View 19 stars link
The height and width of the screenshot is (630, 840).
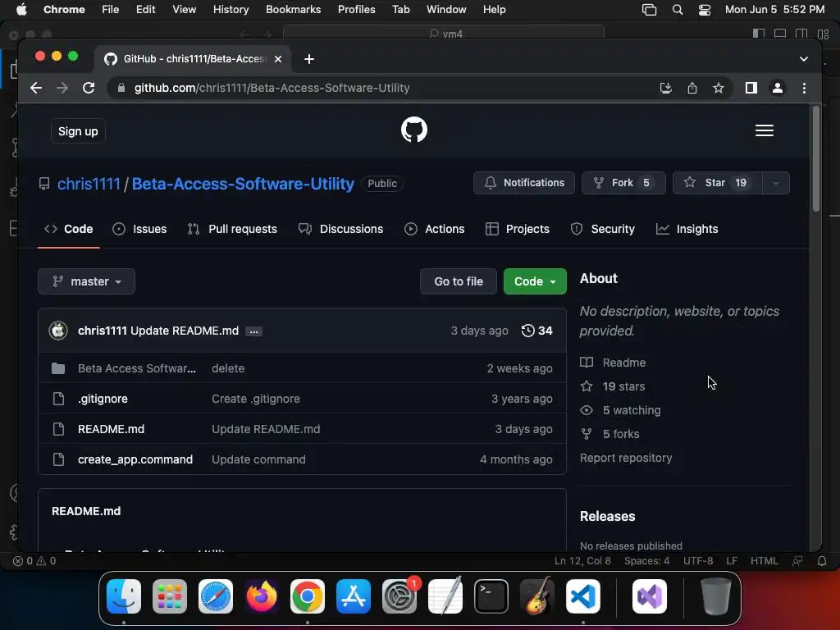[x=612, y=386]
